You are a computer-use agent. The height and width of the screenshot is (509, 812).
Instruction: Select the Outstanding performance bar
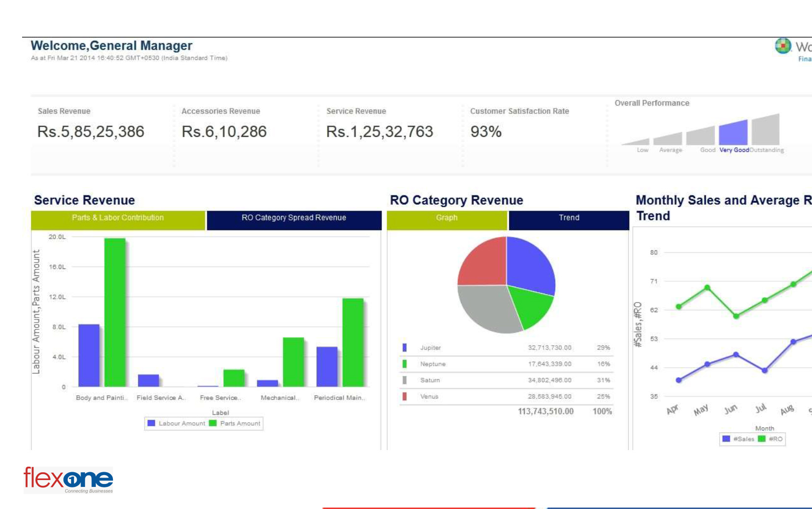pyautogui.click(x=766, y=130)
